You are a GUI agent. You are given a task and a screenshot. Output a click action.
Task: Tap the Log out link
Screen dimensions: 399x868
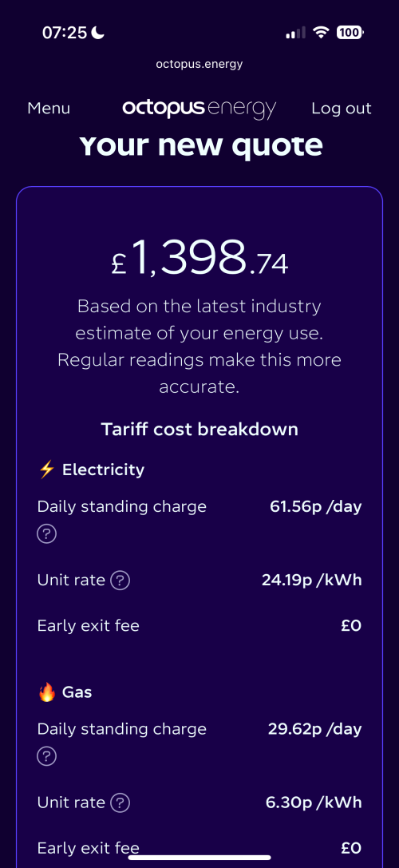click(x=342, y=109)
